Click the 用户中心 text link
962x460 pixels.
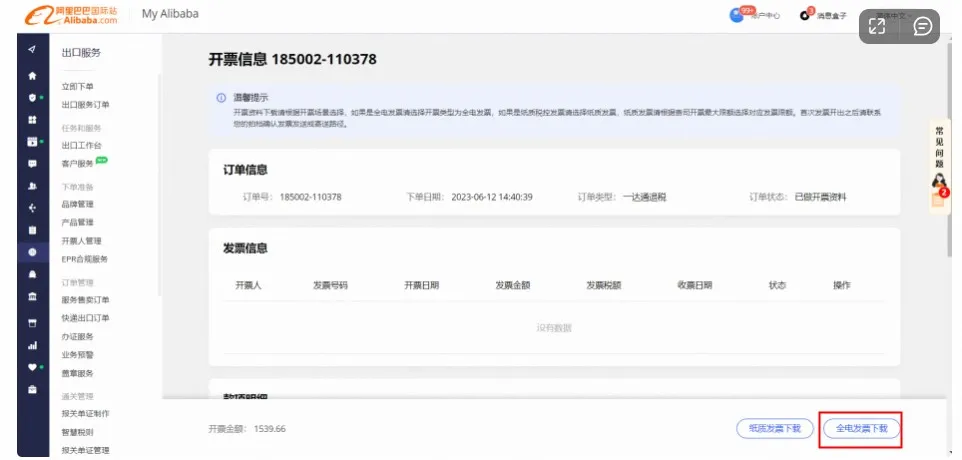[x=764, y=16]
